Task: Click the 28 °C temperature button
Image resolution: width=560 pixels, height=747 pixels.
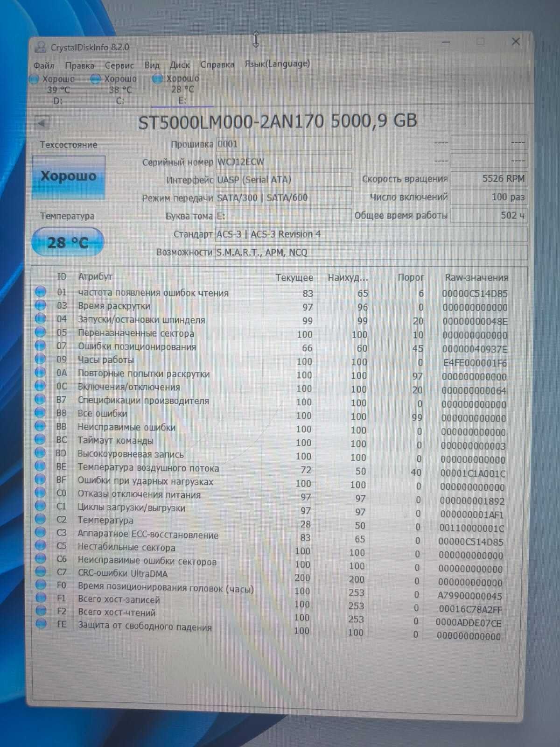Action: click(x=68, y=242)
